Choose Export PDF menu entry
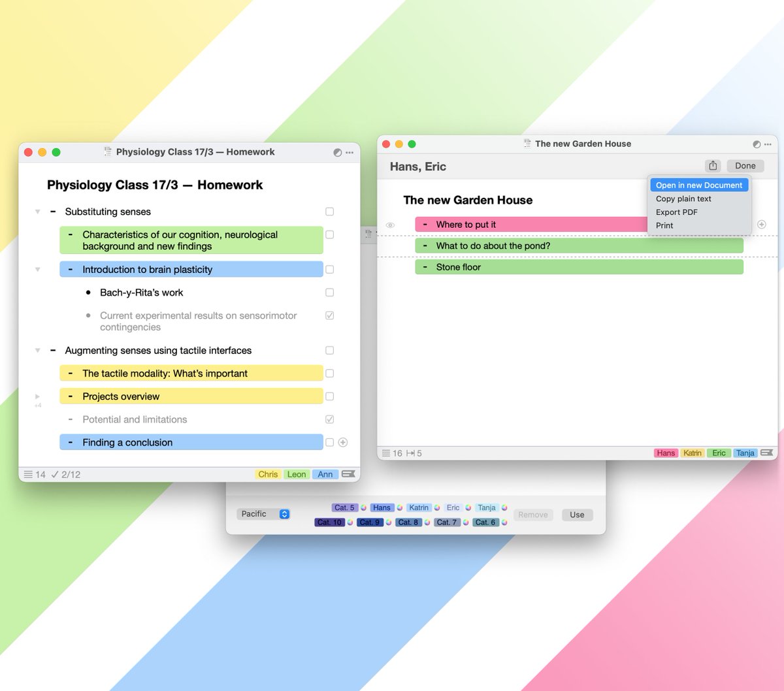784x691 pixels. (x=677, y=212)
